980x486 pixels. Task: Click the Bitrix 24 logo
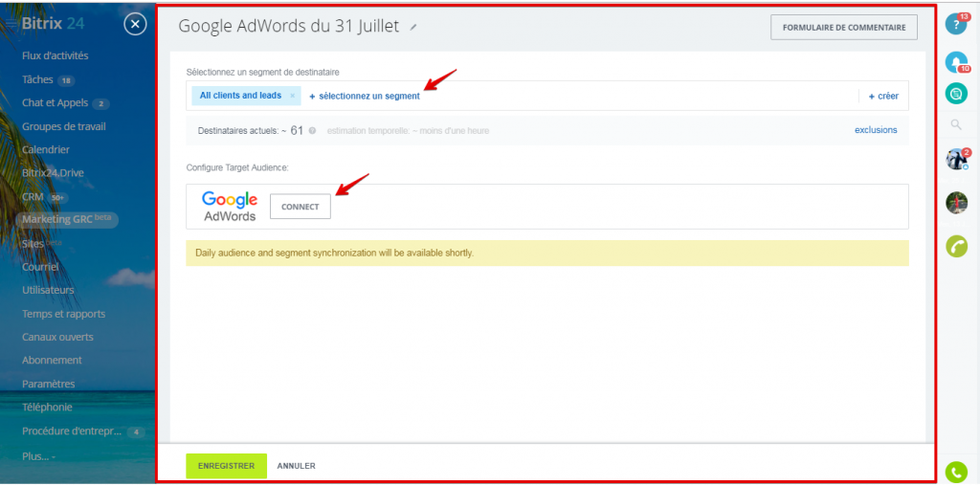click(54, 24)
